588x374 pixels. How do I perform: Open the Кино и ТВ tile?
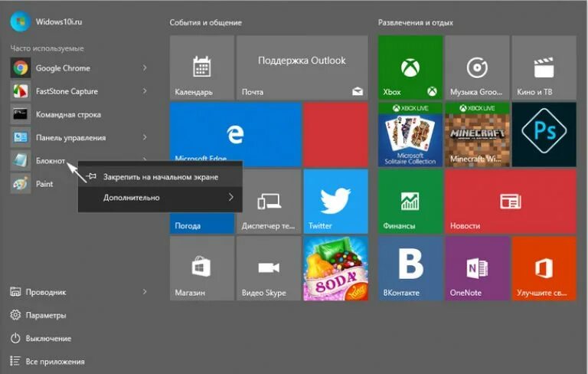[544, 67]
